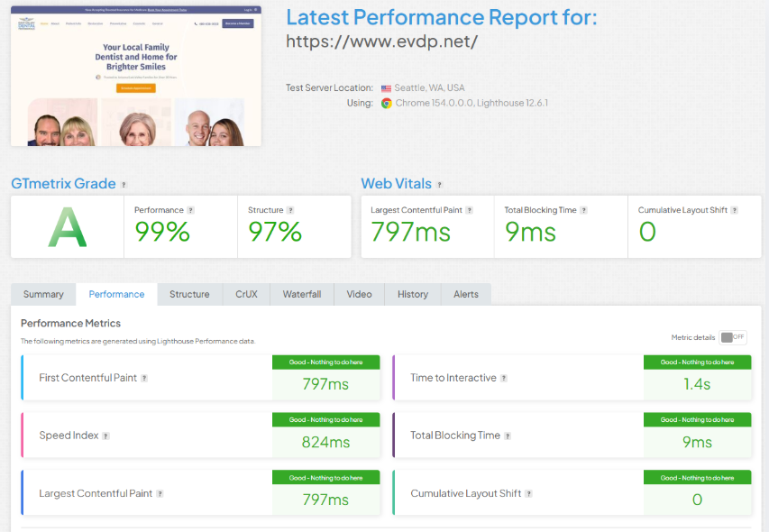The height and width of the screenshot is (532, 769).
Task: Select the Speed Index metric row
Action: coord(200,436)
